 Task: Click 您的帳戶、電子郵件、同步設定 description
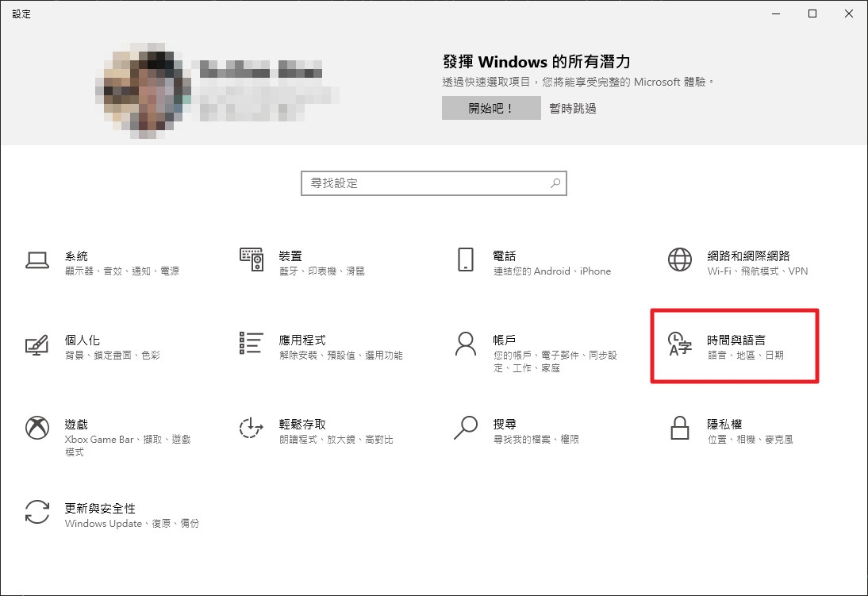point(555,362)
